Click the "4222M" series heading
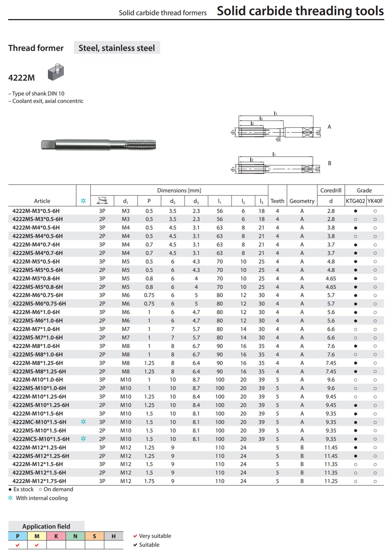392x558 pixels. (x=21, y=78)
